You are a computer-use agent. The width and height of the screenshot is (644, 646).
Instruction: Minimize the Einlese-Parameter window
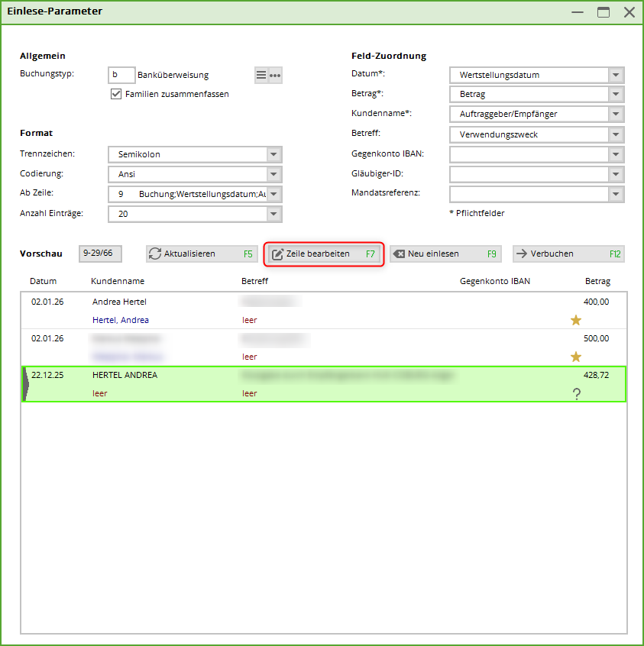click(x=578, y=12)
